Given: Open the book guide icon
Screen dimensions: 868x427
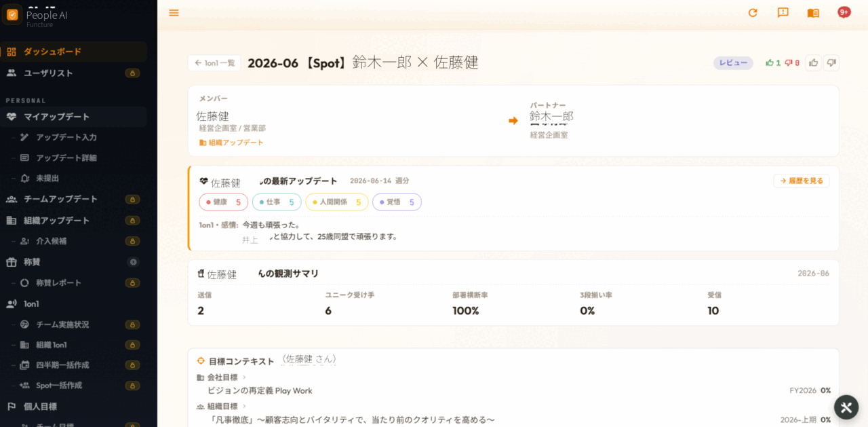Looking at the screenshot, I should (813, 13).
